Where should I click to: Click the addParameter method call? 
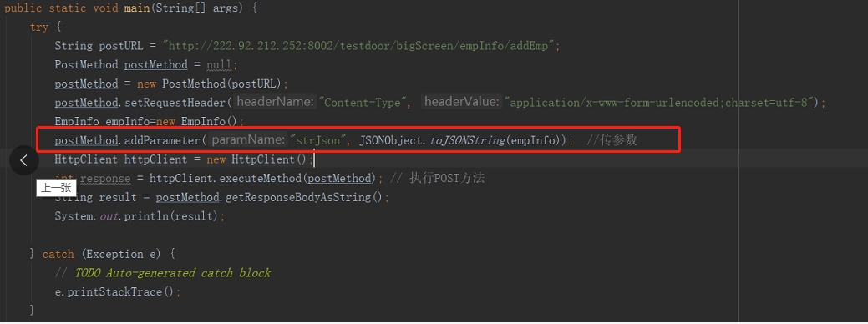[161, 141]
